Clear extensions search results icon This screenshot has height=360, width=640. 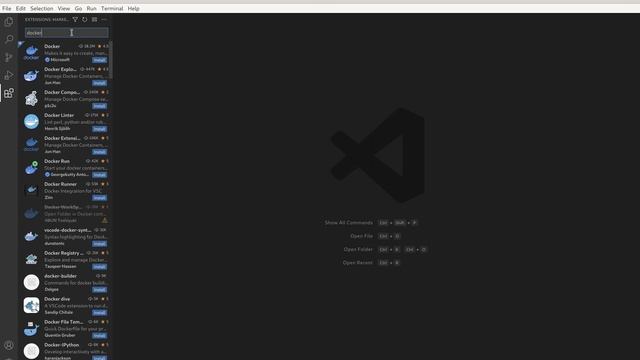click(94, 20)
